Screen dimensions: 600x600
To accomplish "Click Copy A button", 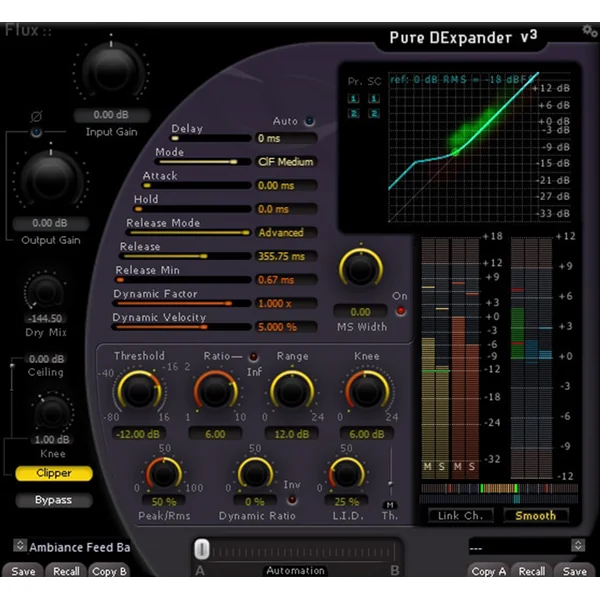I will click(489, 571).
